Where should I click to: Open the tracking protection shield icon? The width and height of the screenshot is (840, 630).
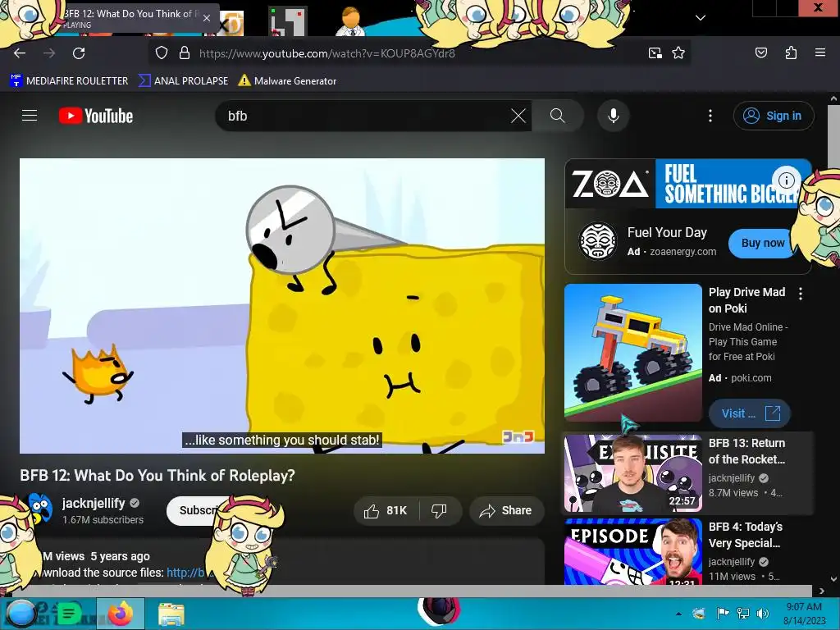click(162, 53)
